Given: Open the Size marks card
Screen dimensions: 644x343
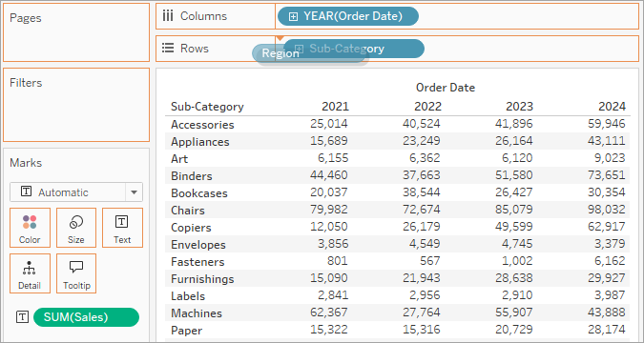Looking at the screenshot, I should 76,228.
